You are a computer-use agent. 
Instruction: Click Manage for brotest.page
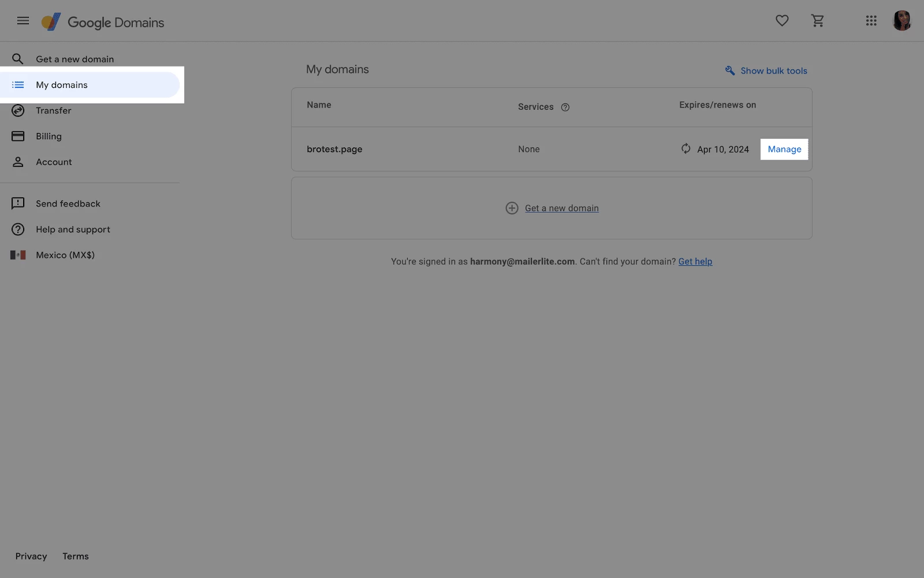[784, 149]
